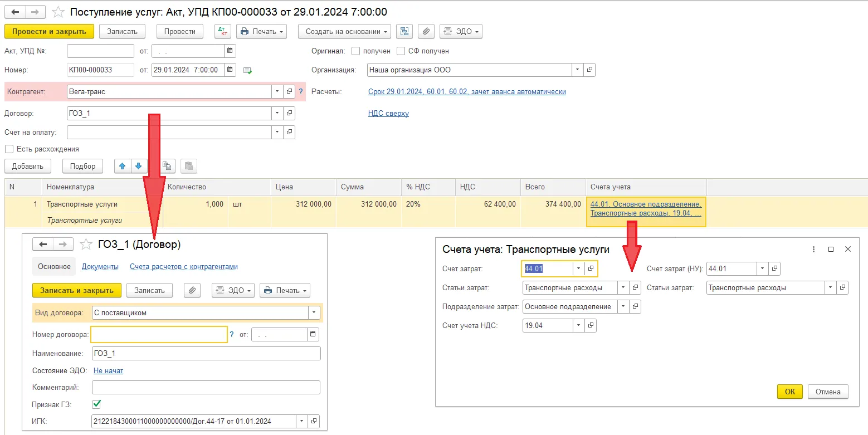Open Счет затрат 44.01 account icon
The image size is (868, 435).
pos(591,268)
